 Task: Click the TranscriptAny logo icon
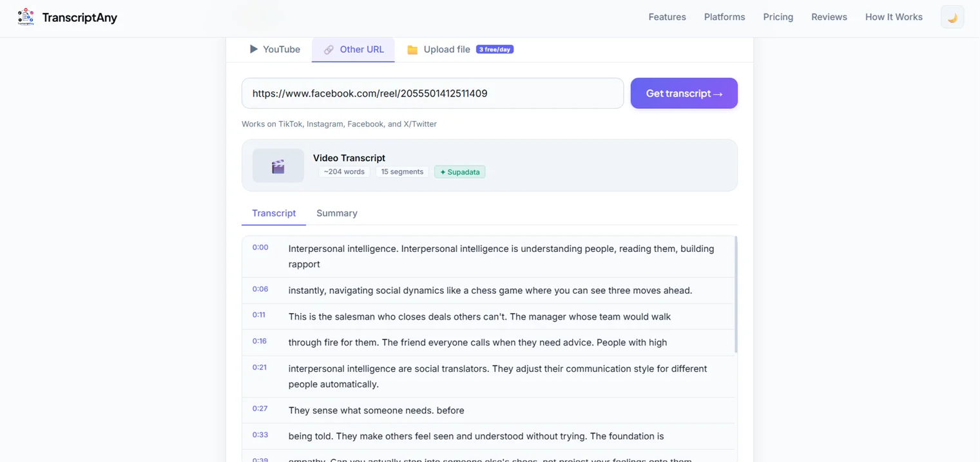coord(26,17)
